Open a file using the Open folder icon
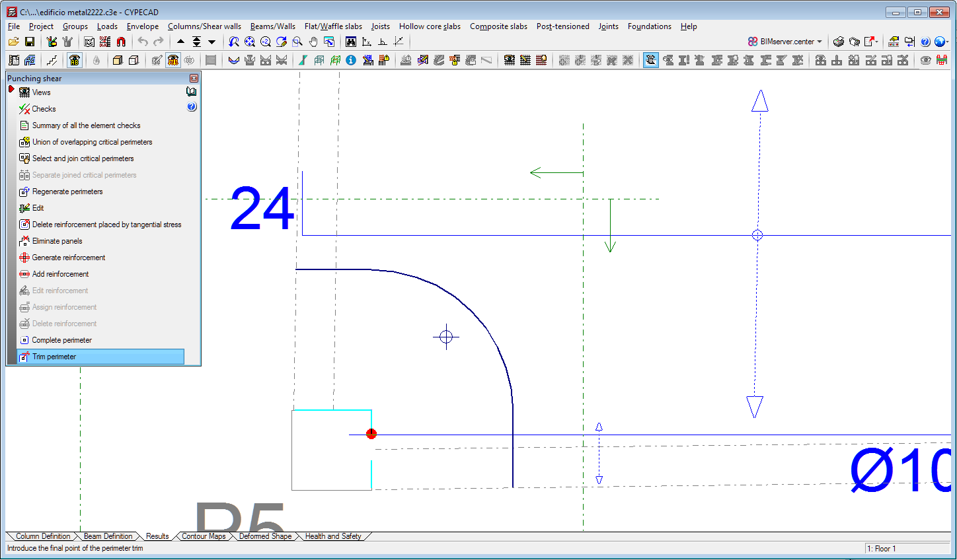 [15, 41]
